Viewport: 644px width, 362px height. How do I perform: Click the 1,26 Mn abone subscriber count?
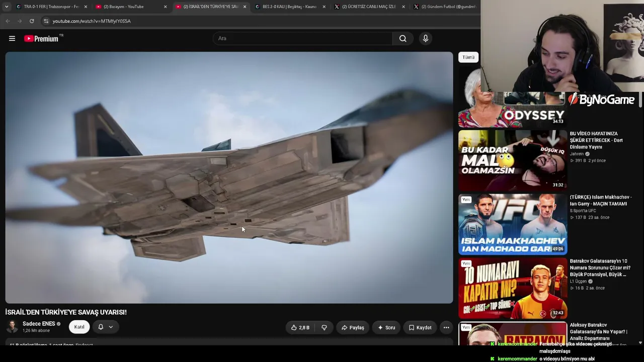point(36,331)
